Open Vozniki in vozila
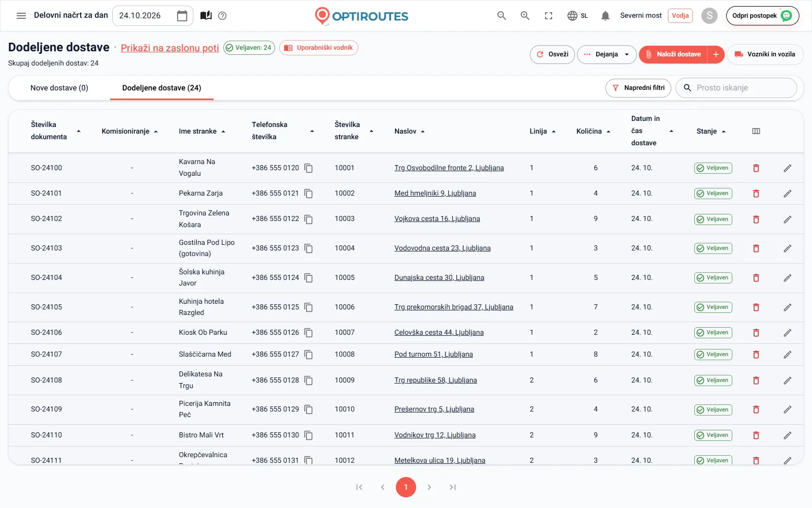The image size is (812, 508). pos(765,54)
